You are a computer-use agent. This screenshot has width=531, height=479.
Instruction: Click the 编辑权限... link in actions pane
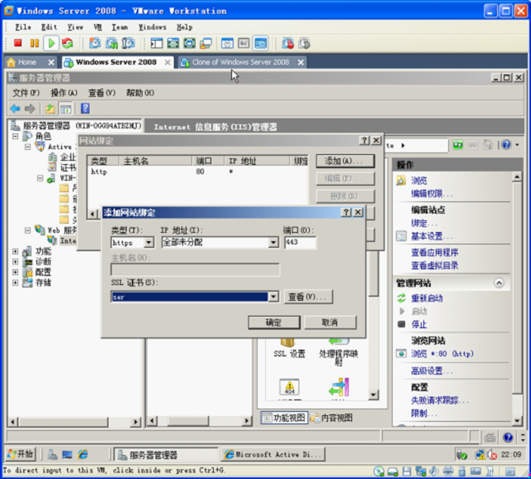pos(431,193)
